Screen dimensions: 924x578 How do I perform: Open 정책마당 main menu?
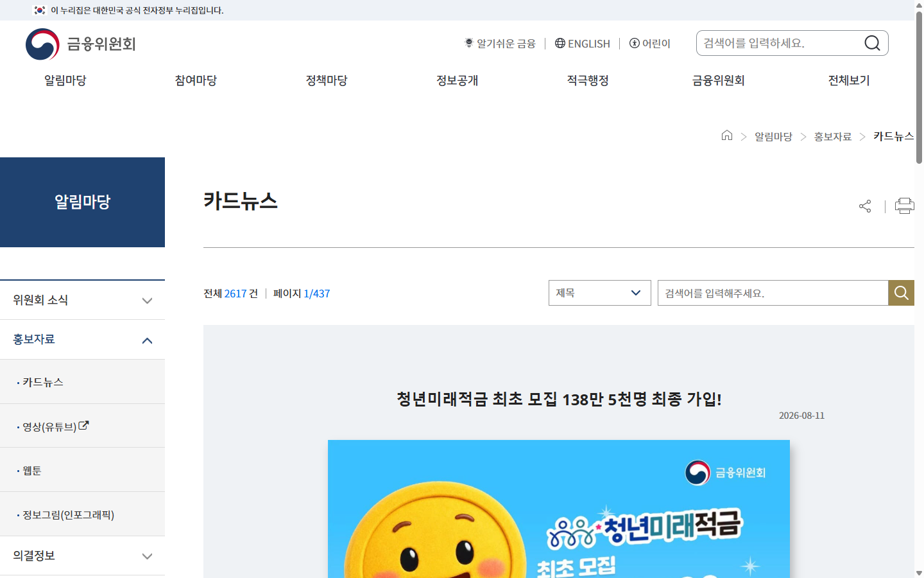pos(327,80)
